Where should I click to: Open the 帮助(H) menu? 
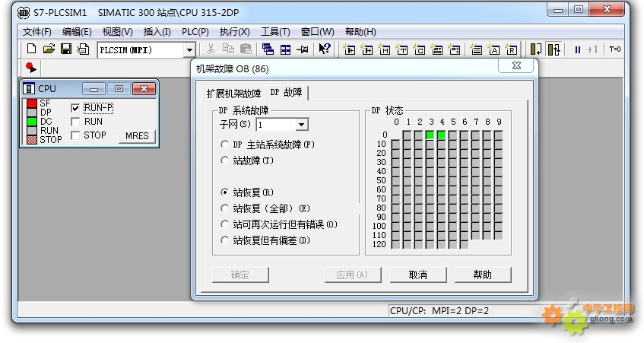click(x=360, y=32)
